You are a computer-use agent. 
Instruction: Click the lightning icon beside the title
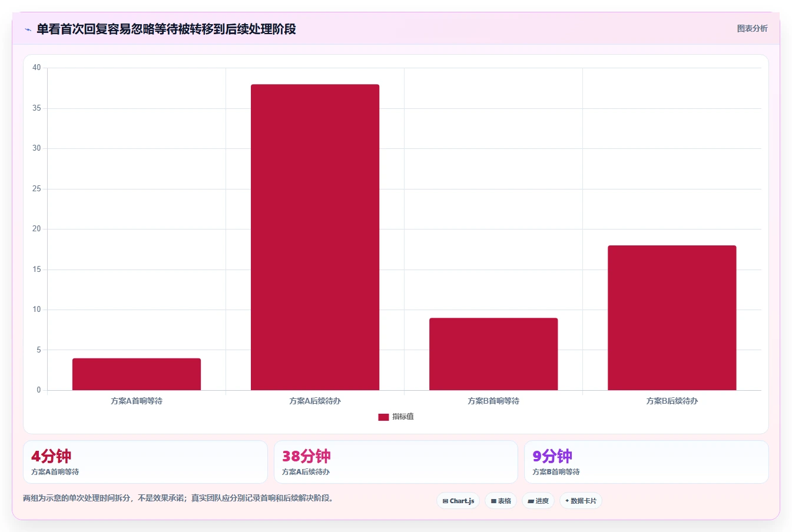28,29
